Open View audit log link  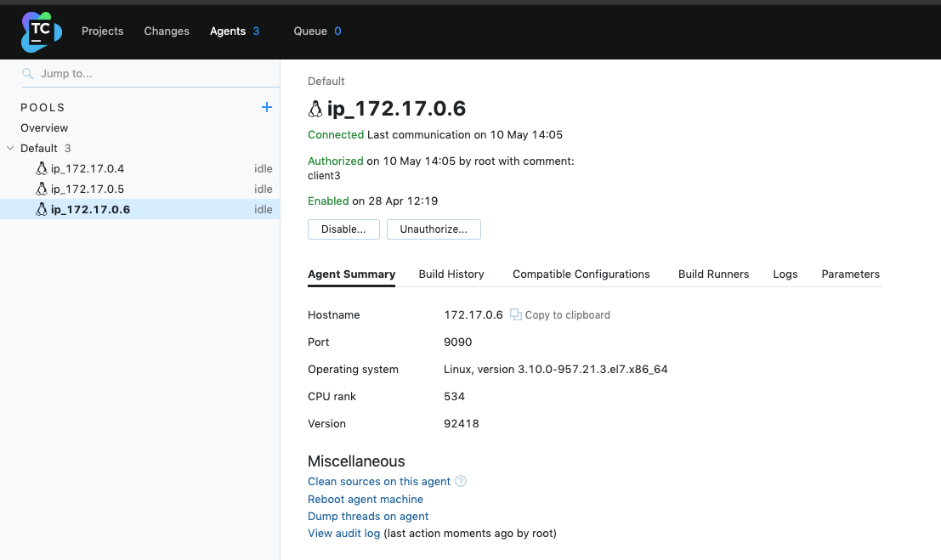(x=343, y=534)
